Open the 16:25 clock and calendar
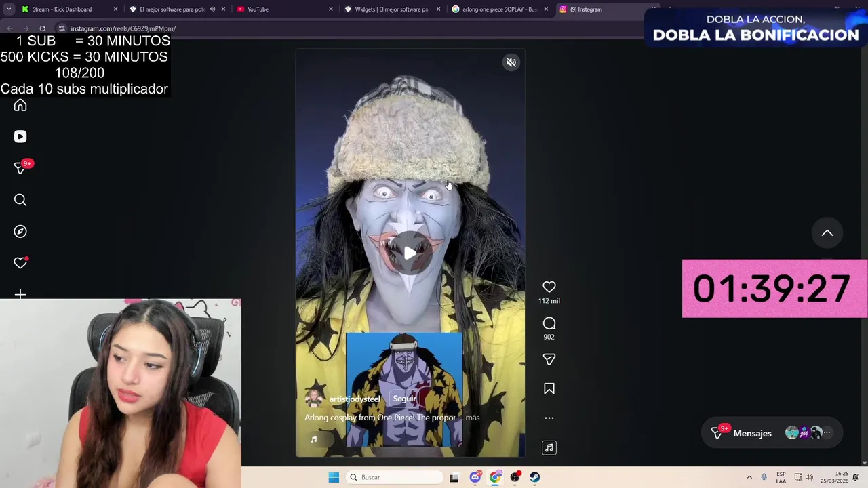The width and height of the screenshot is (868, 488). [834, 477]
